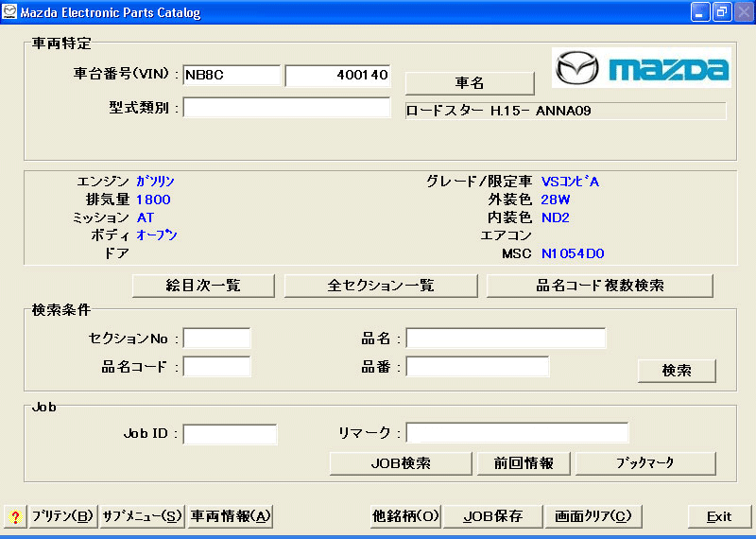This screenshot has height=539, width=756.
Task: Click the JOB検索 button
Action: pos(401,463)
